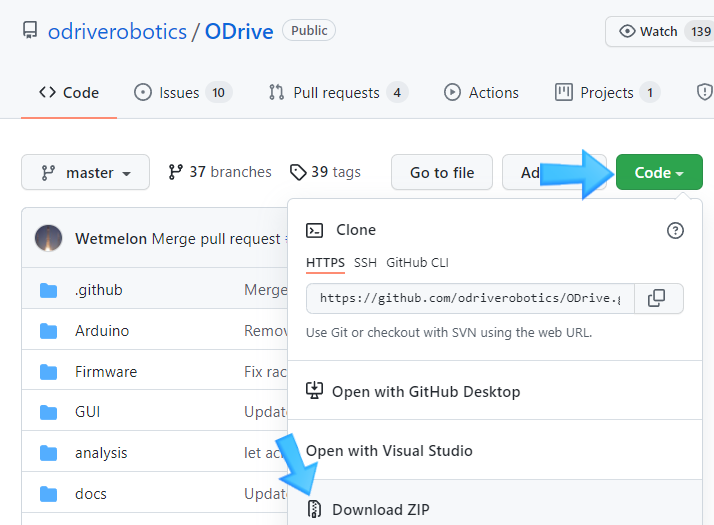Viewport: 714px width, 525px height.
Task: Open the .github folder
Action: pyautogui.click(x=99, y=290)
